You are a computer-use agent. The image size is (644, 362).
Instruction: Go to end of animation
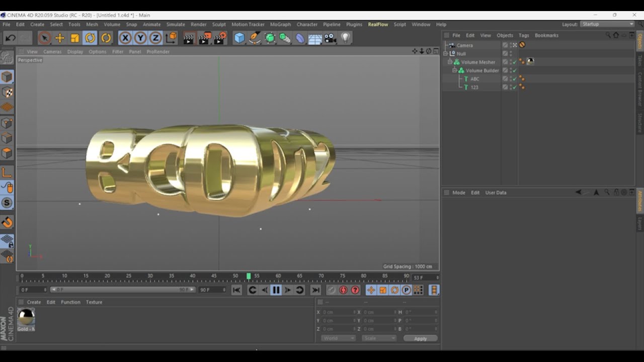pyautogui.click(x=315, y=290)
